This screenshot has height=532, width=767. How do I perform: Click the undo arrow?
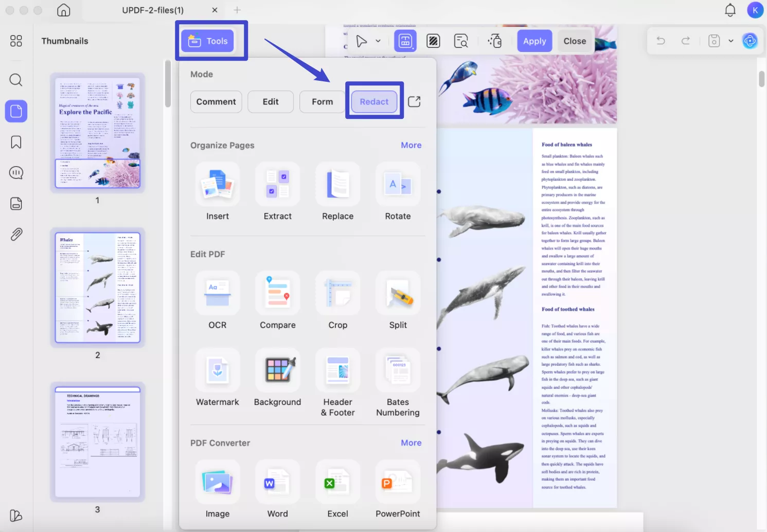point(661,41)
